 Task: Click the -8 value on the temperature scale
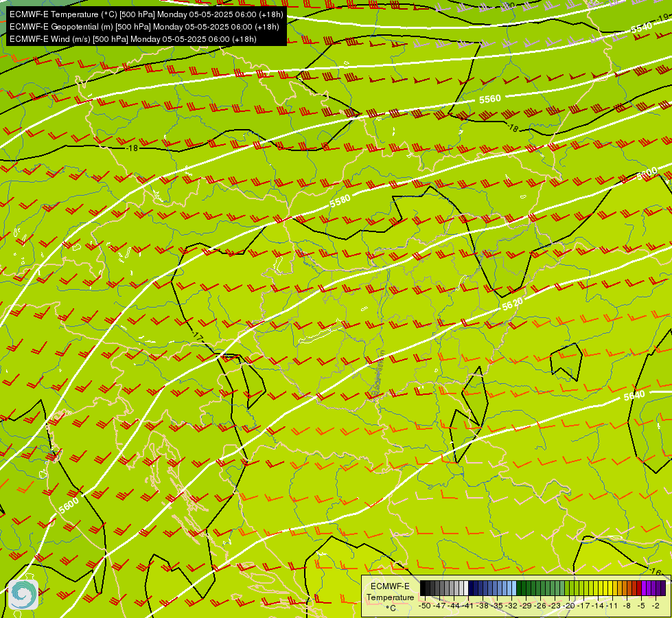pos(627,606)
